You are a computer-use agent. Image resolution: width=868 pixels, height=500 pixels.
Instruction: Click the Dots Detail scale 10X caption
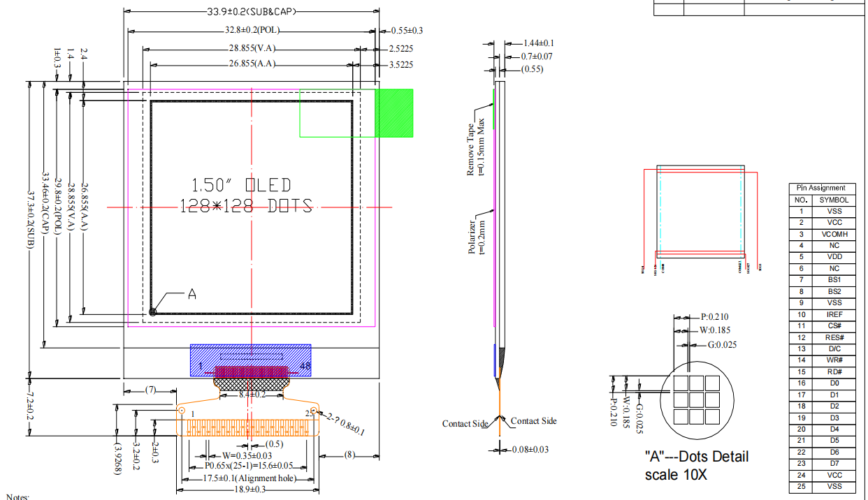pos(696,466)
